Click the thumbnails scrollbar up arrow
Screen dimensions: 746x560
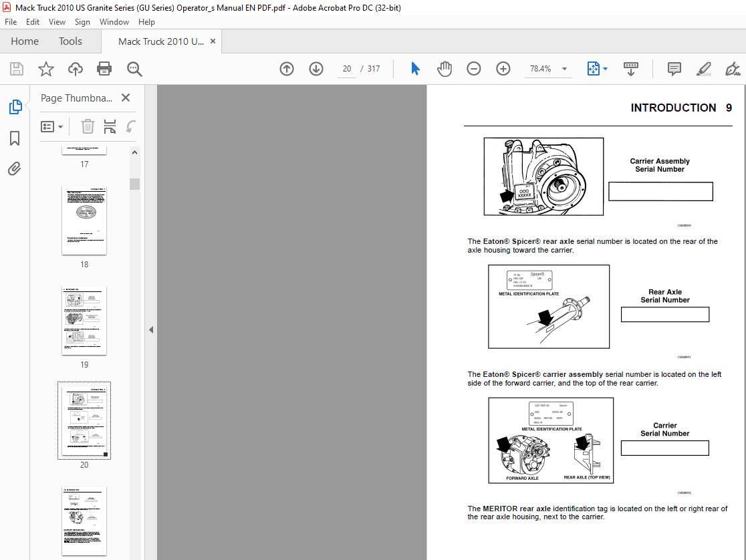tap(134, 153)
